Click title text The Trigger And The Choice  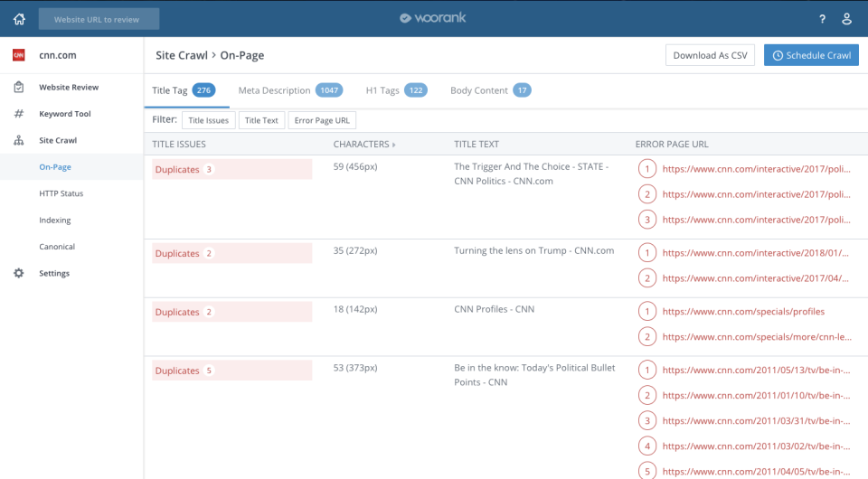[531, 174]
